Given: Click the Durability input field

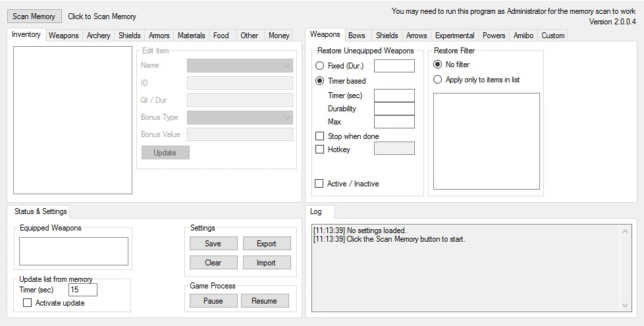Looking at the screenshot, I should 394,109.
